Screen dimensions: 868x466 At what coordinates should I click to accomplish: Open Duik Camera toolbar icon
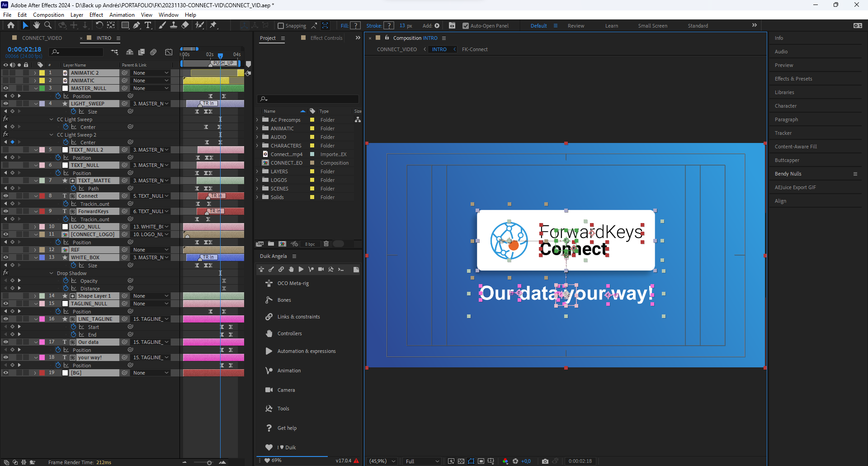(321, 269)
